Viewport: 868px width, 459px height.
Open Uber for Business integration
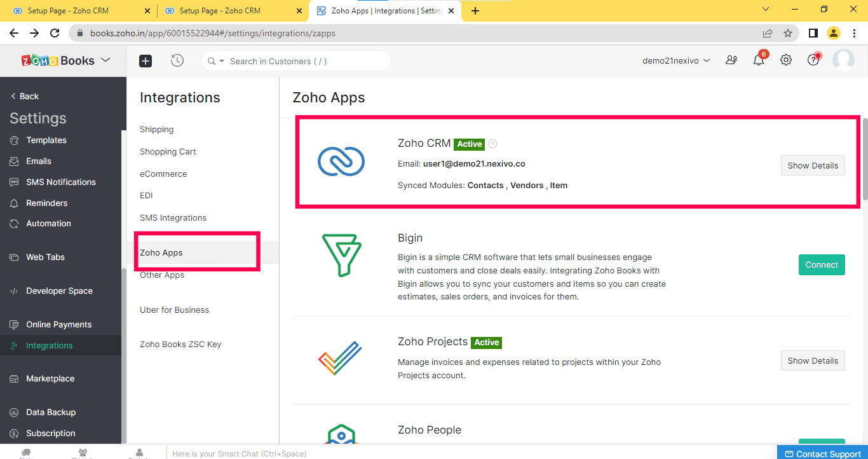[174, 310]
